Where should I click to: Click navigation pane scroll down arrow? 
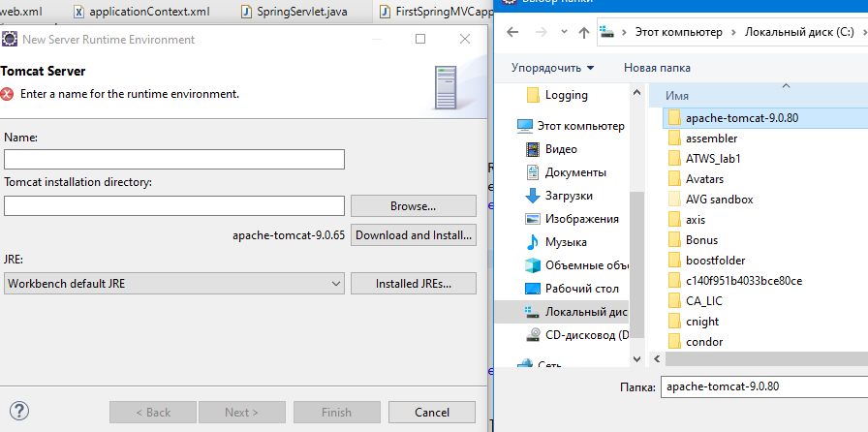click(636, 359)
